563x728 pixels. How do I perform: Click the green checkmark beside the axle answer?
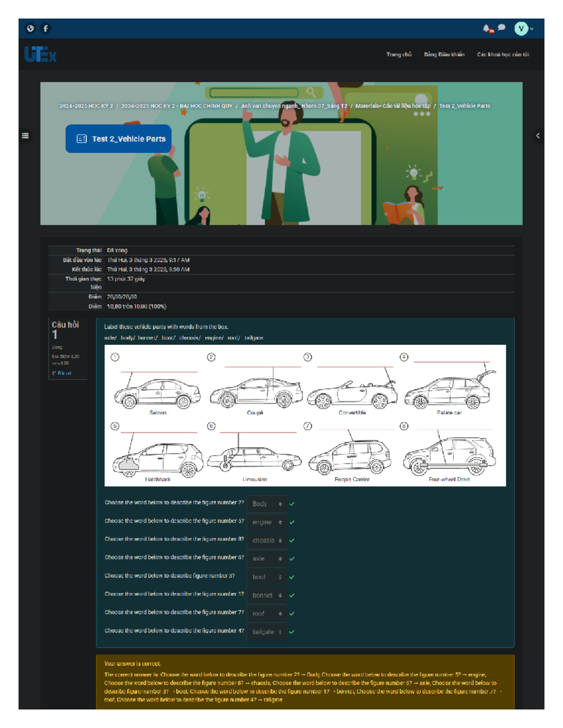292,559
